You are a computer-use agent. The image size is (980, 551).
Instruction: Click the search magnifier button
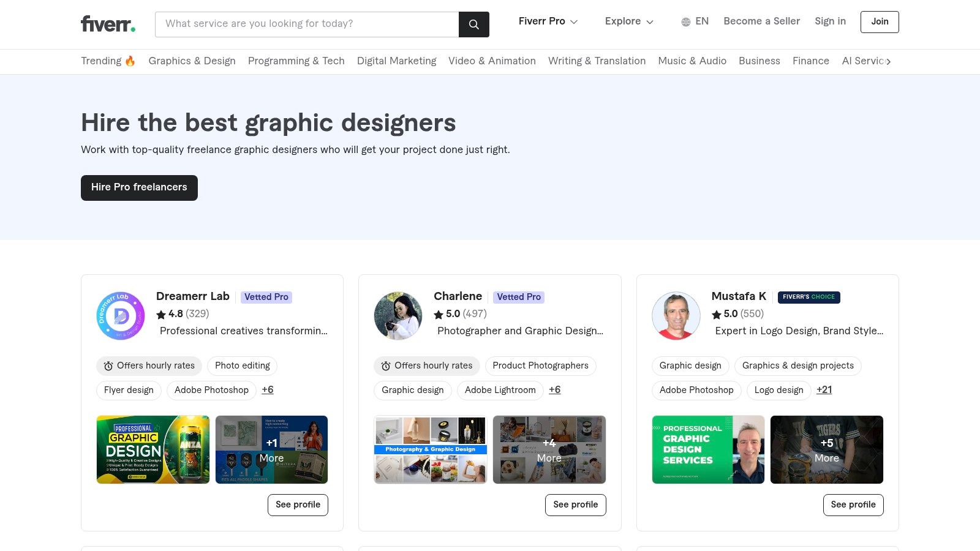474,24
